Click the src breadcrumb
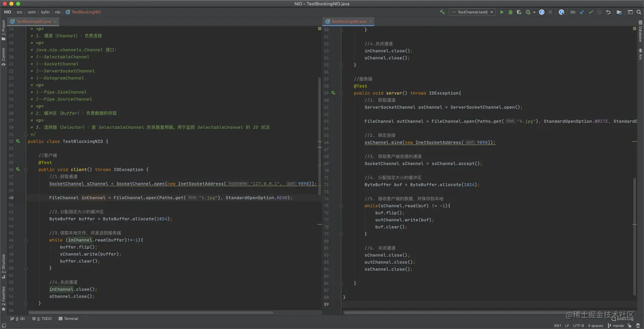644x329 pixels. (20, 12)
